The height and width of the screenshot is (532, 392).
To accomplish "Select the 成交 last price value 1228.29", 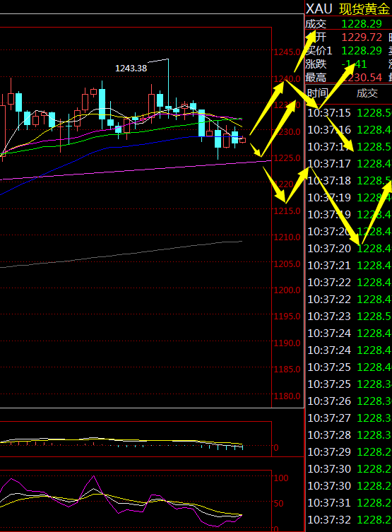I will tap(362, 24).
